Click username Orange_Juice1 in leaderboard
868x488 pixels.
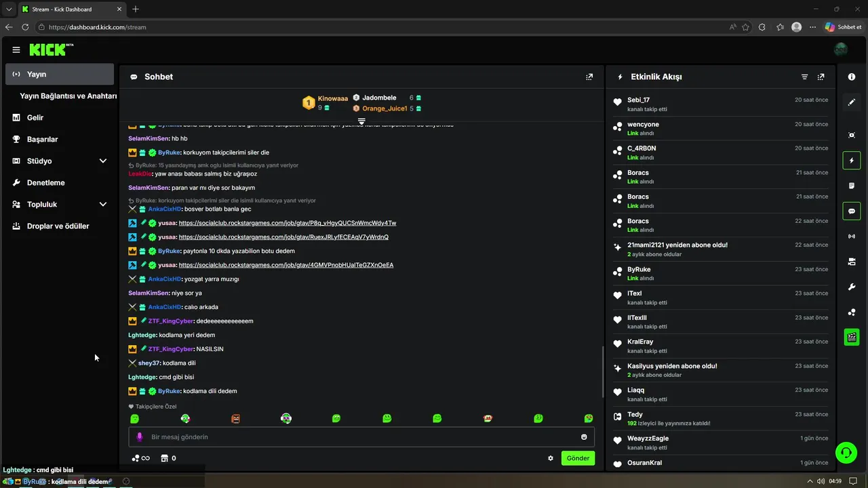coord(384,108)
